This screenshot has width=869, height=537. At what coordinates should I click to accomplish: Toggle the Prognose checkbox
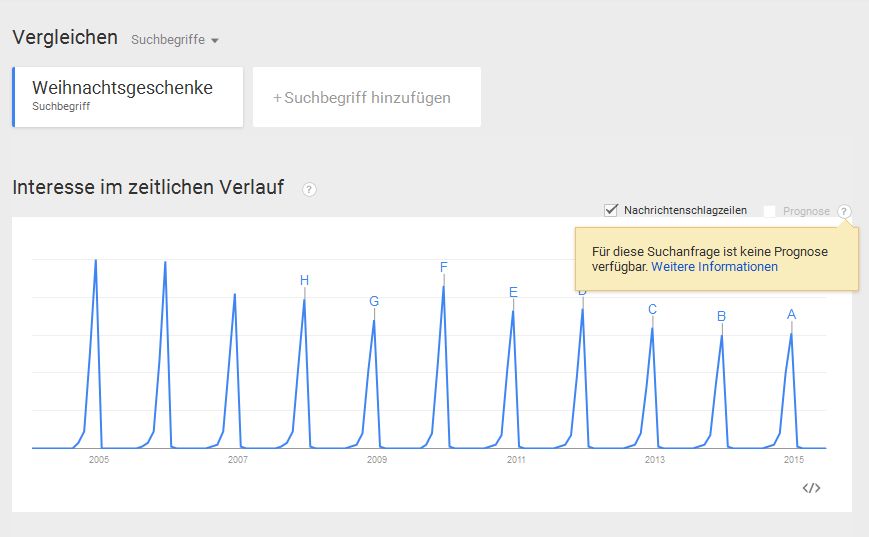click(769, 211)
